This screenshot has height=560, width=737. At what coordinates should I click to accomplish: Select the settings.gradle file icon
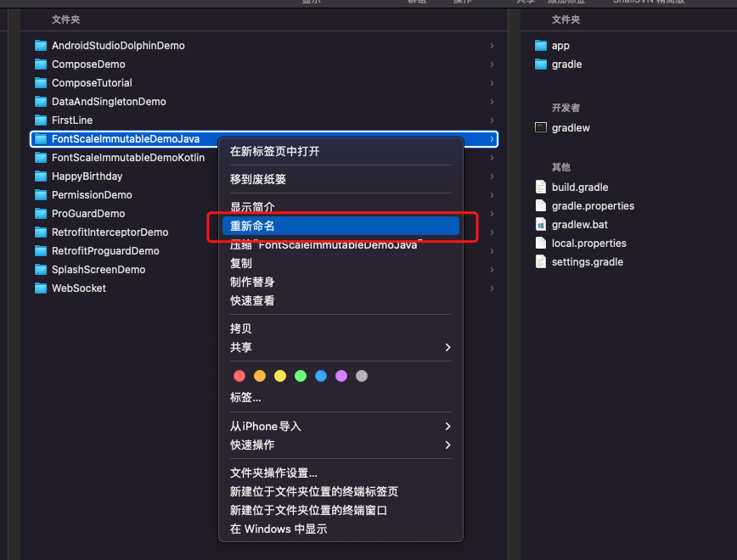[540, 261]
